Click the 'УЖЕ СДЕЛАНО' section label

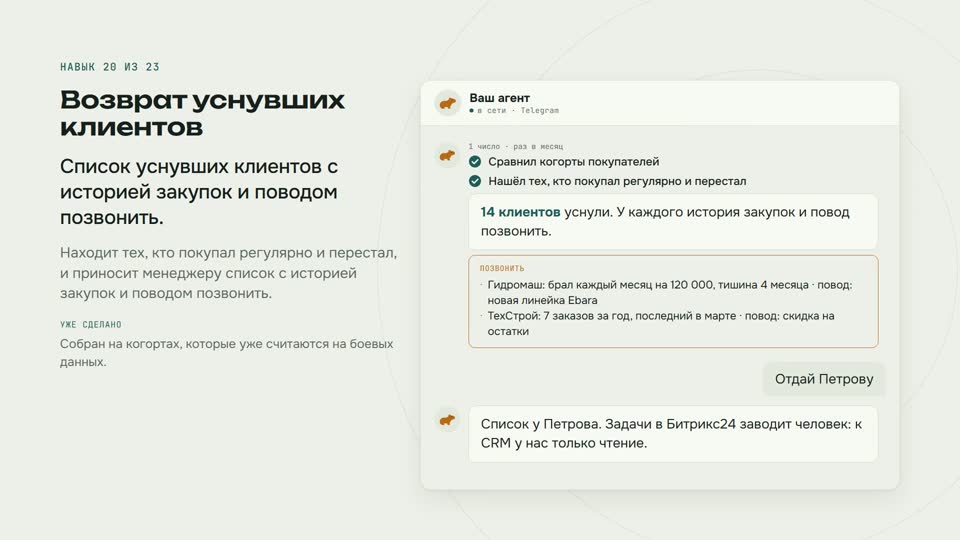pos(91,324)
